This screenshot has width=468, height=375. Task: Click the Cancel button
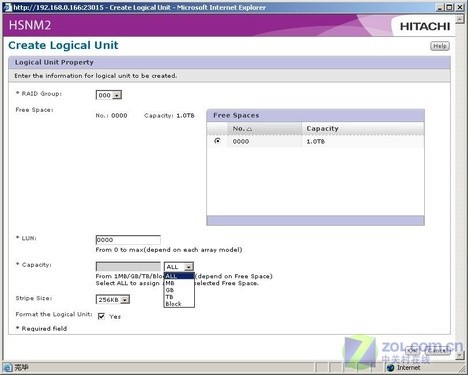[438, 350]
